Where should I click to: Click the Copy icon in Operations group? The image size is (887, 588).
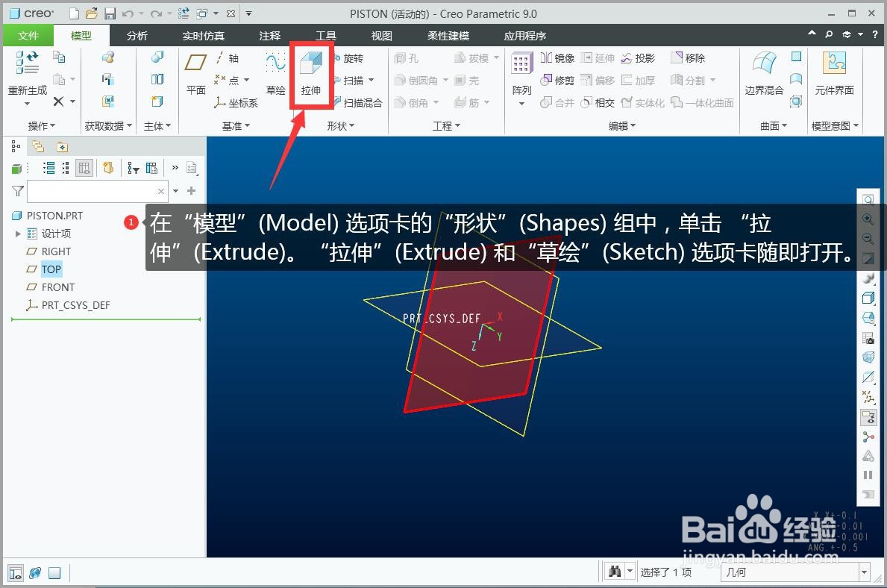[59, 57]
